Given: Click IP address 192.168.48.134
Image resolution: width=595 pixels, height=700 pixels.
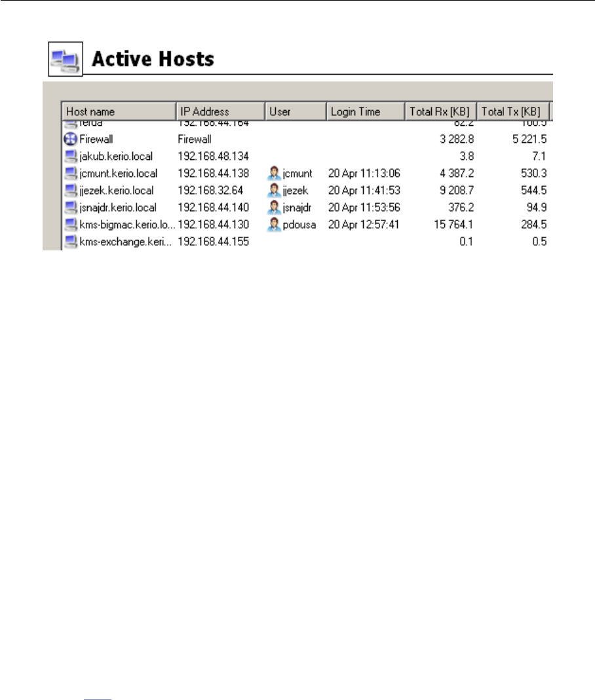Looking at the screenshot, I should (x=214, y=156).
